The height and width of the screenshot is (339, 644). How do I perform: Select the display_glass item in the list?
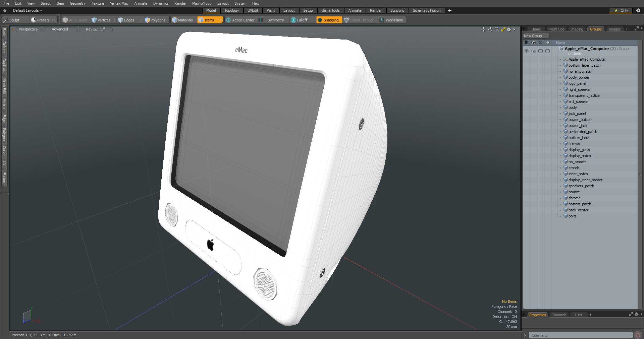click(579, 150)
